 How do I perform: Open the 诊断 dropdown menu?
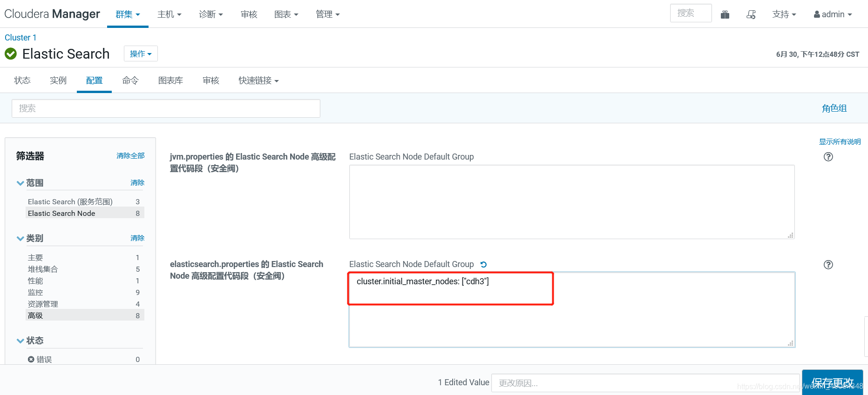click(x=211, y=14)
